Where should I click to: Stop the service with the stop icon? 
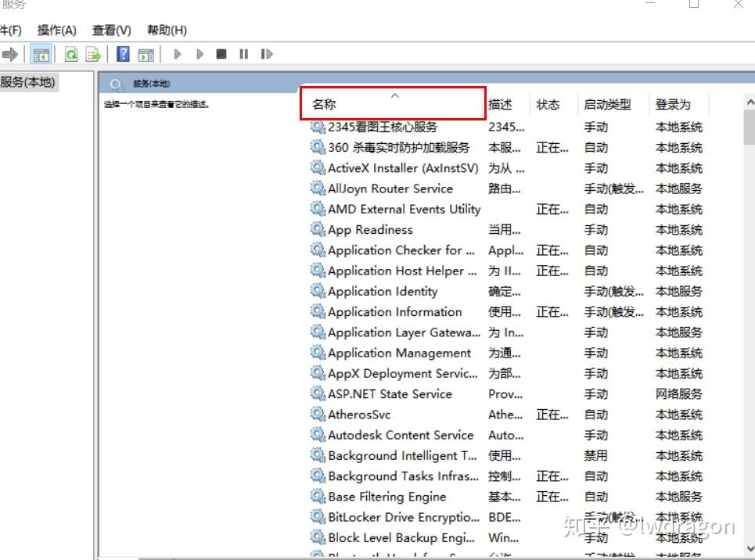pyautogui.click(x=221, y=54)
